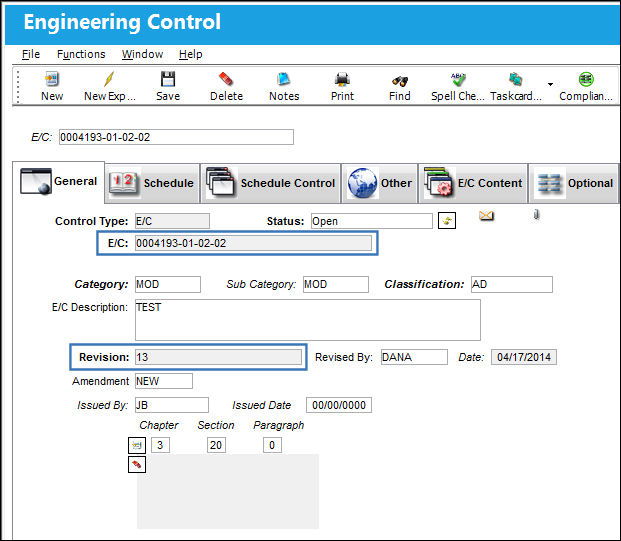The image size is (621, 541).
Task: Select the General tab
Action: tap(59, 181)
